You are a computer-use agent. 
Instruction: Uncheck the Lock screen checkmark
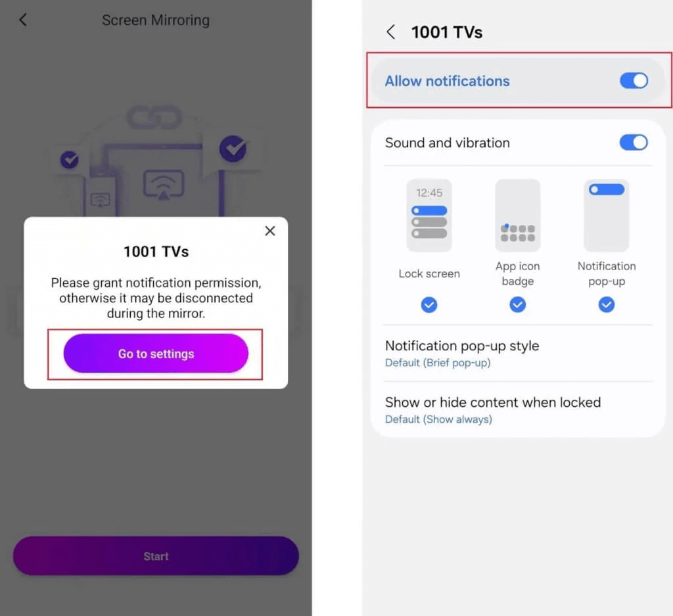tap(429, 305)
